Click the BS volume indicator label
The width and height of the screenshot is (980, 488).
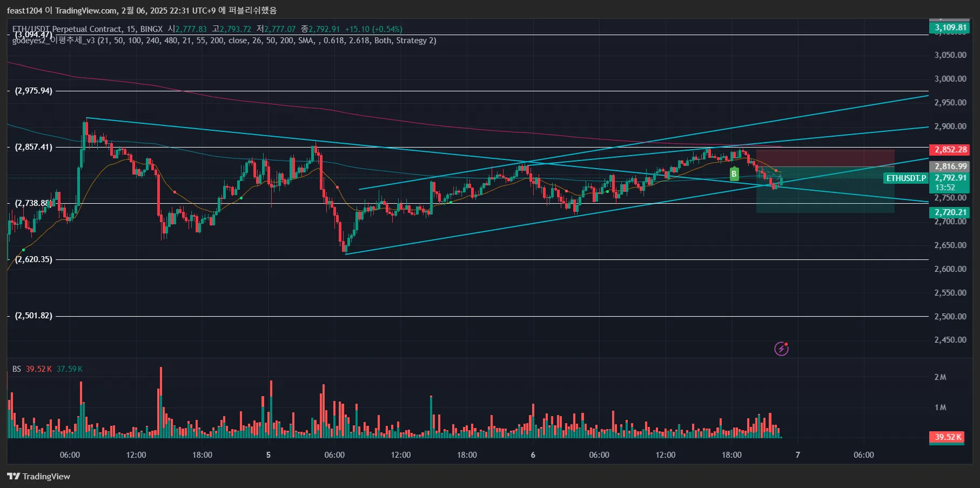(17, 369)
